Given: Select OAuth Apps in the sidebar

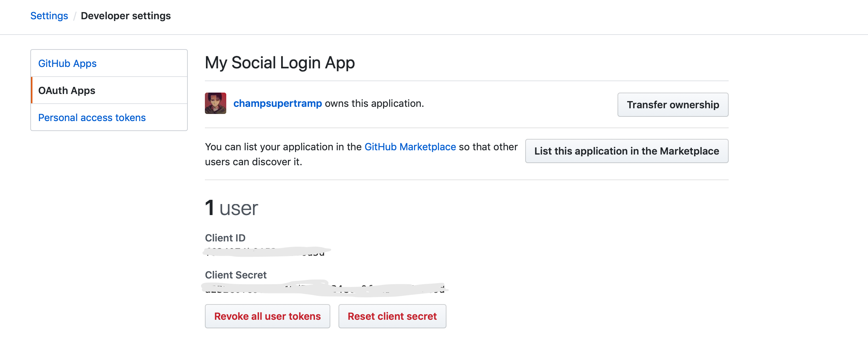Looking at the screenshot, I should point(109,90).
